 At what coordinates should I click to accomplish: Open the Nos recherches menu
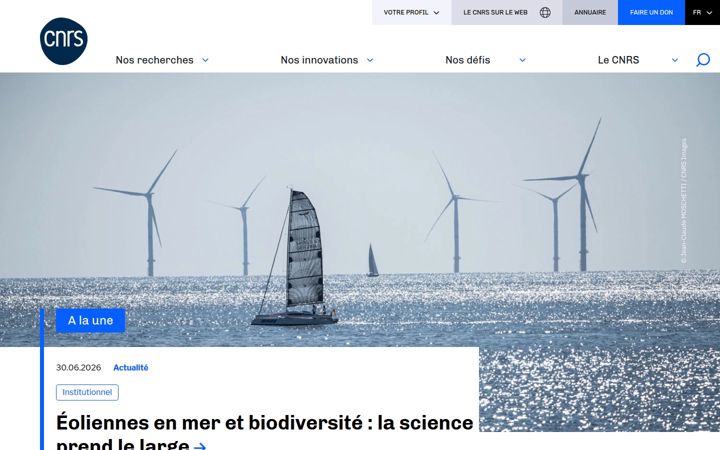pos(154,60)
